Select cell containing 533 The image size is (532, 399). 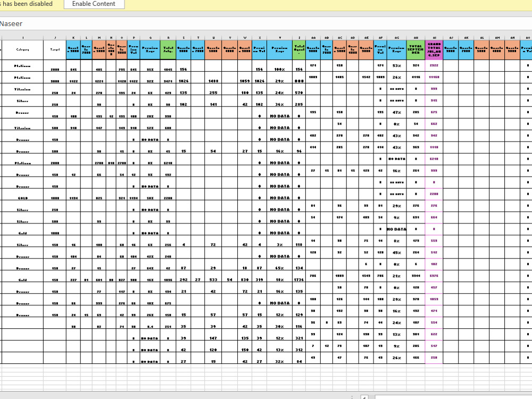[213, 276]
